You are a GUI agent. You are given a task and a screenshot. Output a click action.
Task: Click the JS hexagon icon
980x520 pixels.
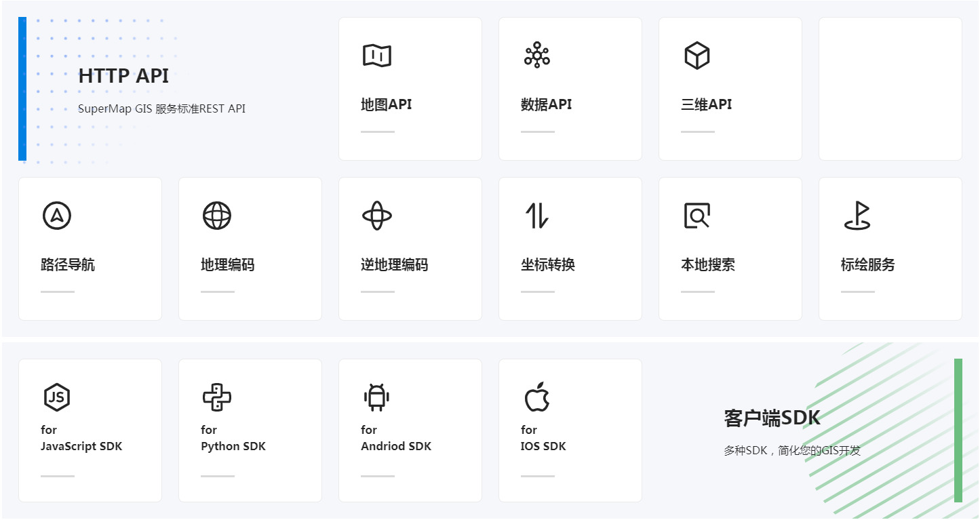[x=57, y=397]
